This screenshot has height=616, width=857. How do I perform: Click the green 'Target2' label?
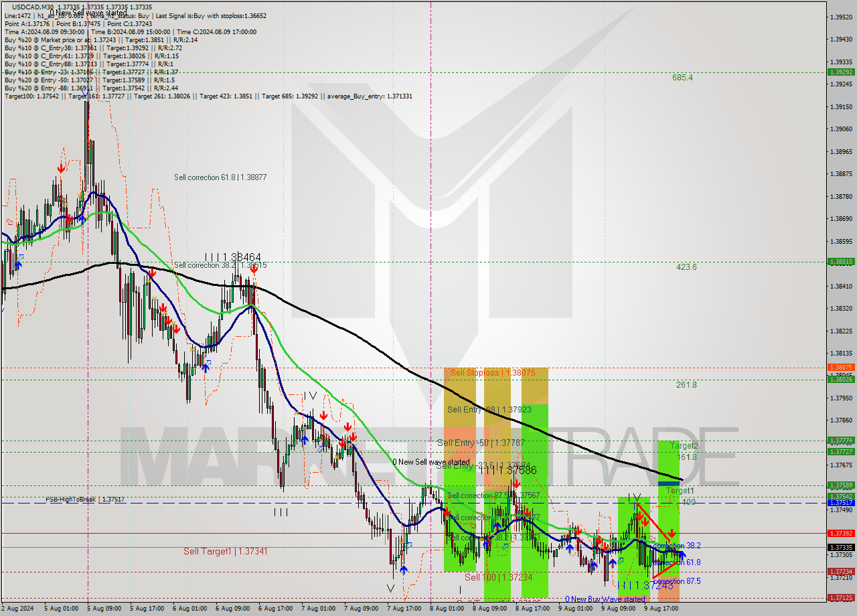click(684, 446)
